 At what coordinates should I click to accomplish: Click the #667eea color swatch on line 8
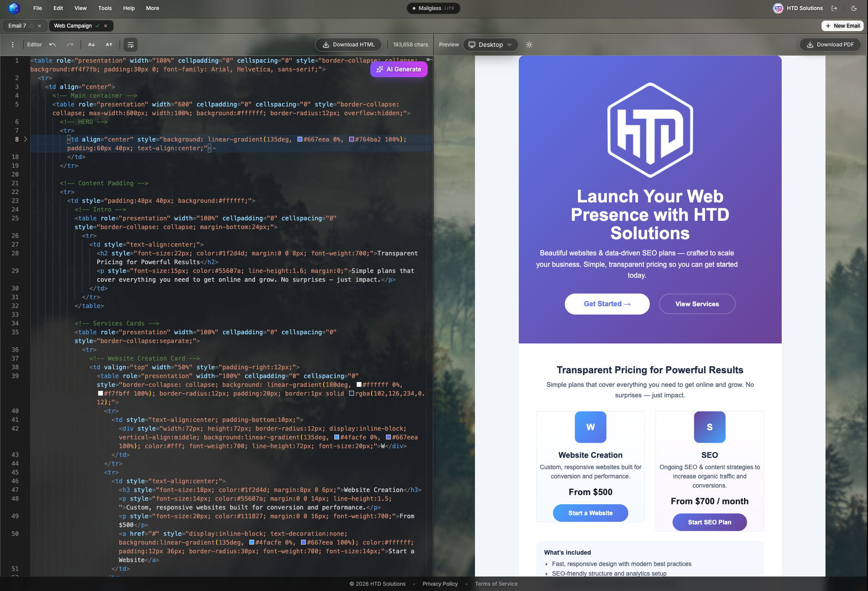(300, 139)
